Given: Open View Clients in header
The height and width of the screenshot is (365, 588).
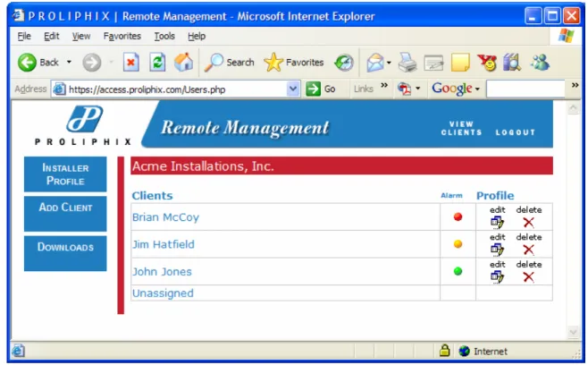Looking at the screenshot, I should 462,128.
